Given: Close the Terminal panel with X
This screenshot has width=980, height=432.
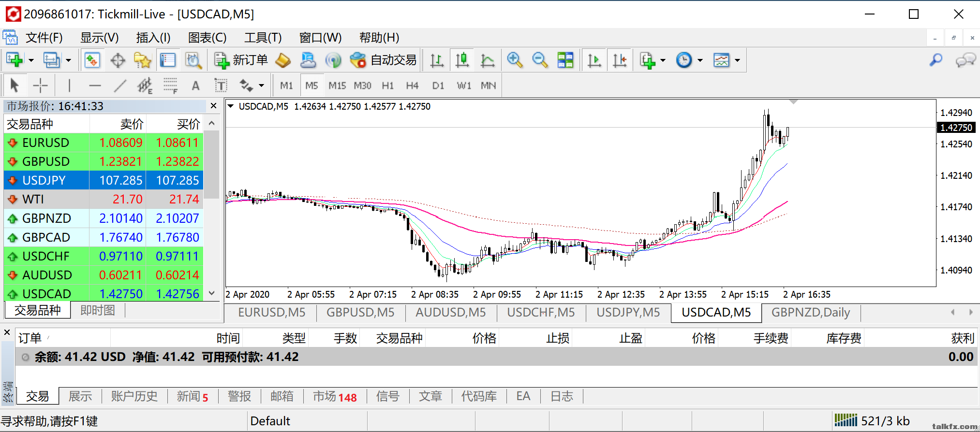Looking at the screenshot, I should [x=7, y=332].
